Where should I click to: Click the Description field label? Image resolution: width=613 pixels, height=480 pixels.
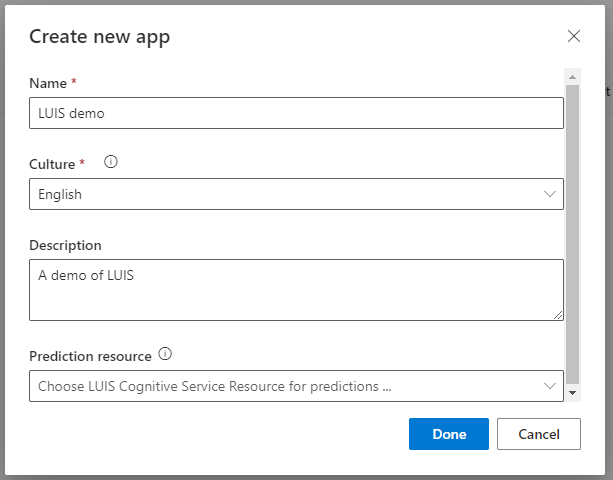(65, 245)
